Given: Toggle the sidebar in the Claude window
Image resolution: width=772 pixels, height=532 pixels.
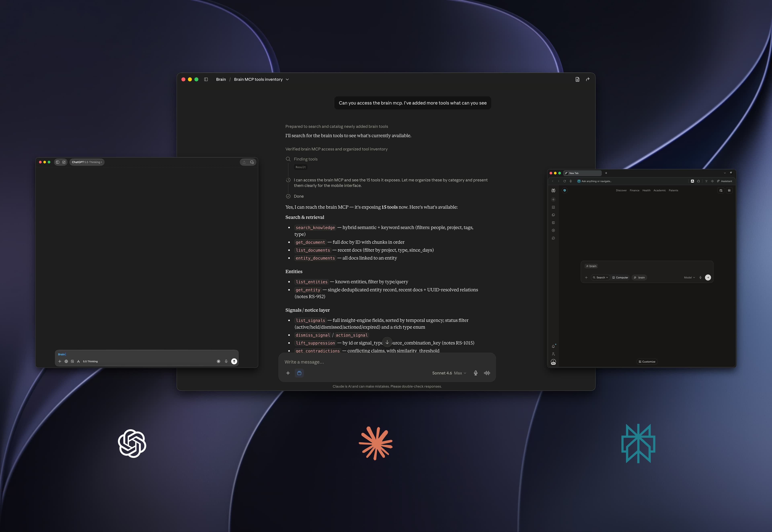Looking at the screenshot, I should pos(206,79).
